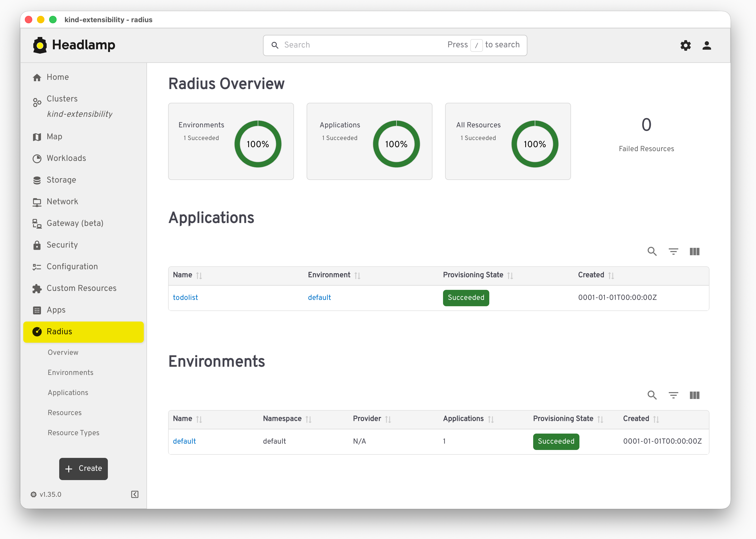Click the Map icon in the sidebar
The image size is (756, 539).
click(x=37, y=137)
